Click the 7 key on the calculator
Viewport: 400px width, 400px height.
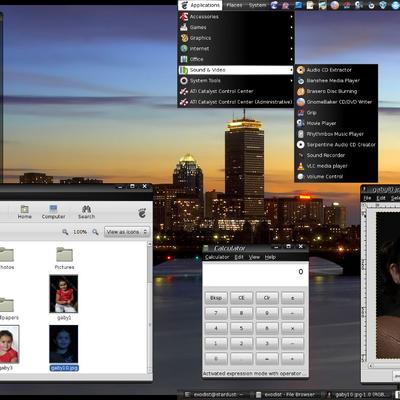216,313
